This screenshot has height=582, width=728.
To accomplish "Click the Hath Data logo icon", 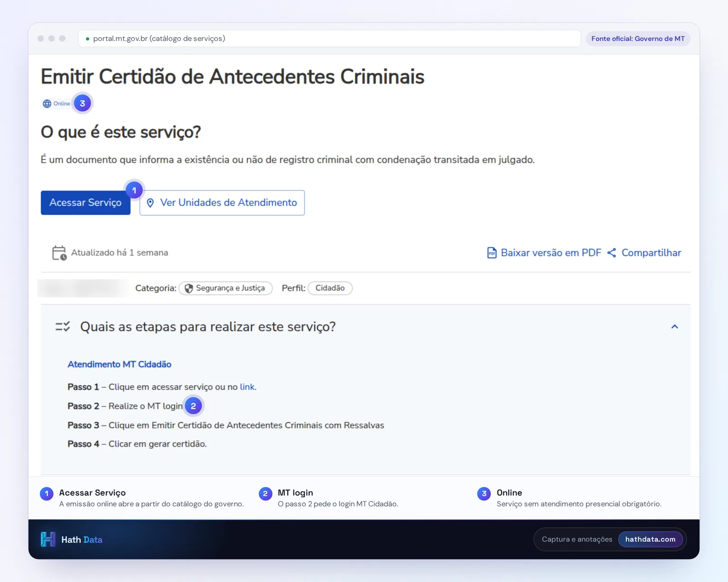I will pos(48,540).
